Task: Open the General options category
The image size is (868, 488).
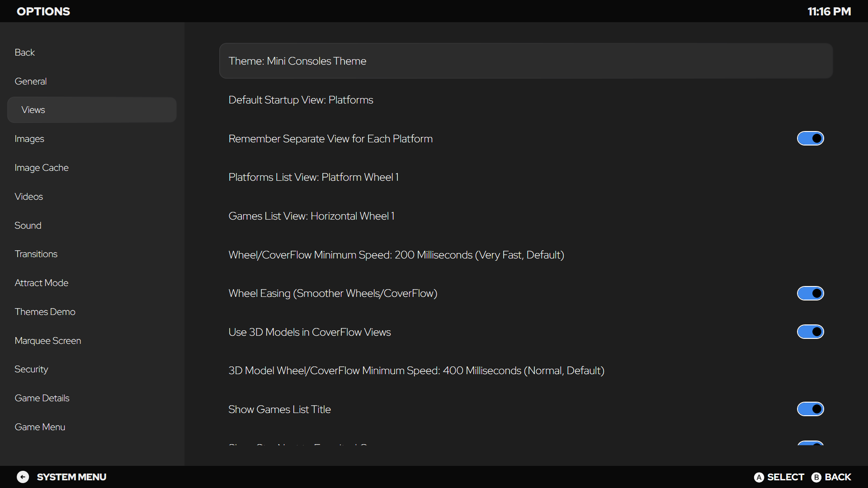Action: 92,81
